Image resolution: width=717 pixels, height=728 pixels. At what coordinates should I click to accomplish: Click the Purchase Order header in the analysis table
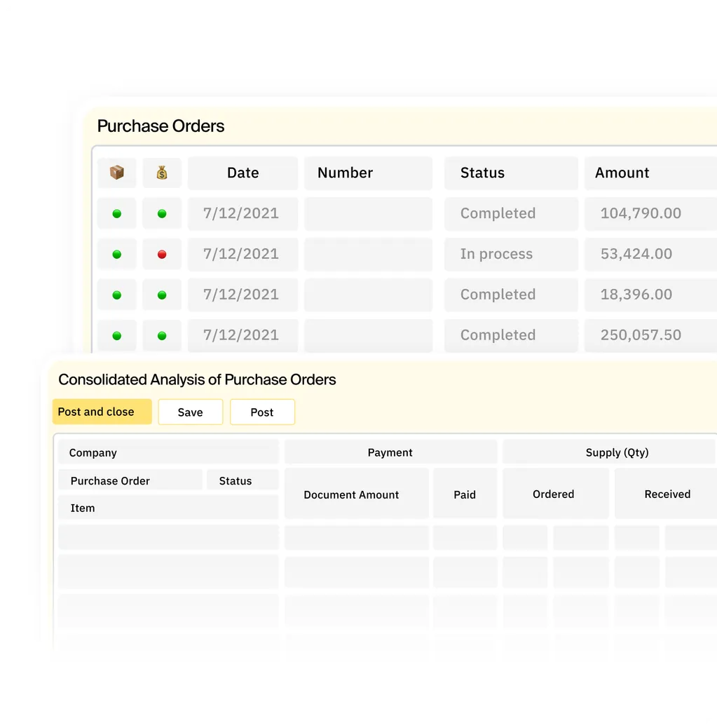(130, 480)
